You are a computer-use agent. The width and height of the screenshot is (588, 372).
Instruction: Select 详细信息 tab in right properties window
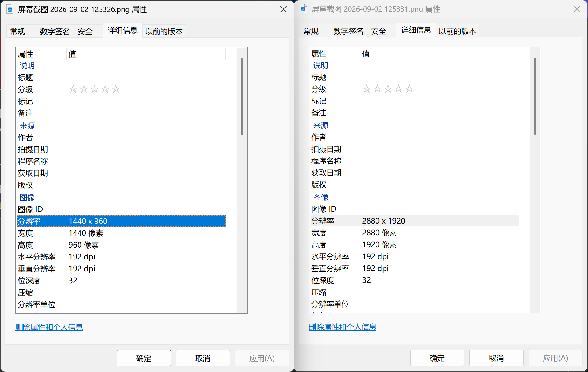pyautogui.click(x=416, y=30)
